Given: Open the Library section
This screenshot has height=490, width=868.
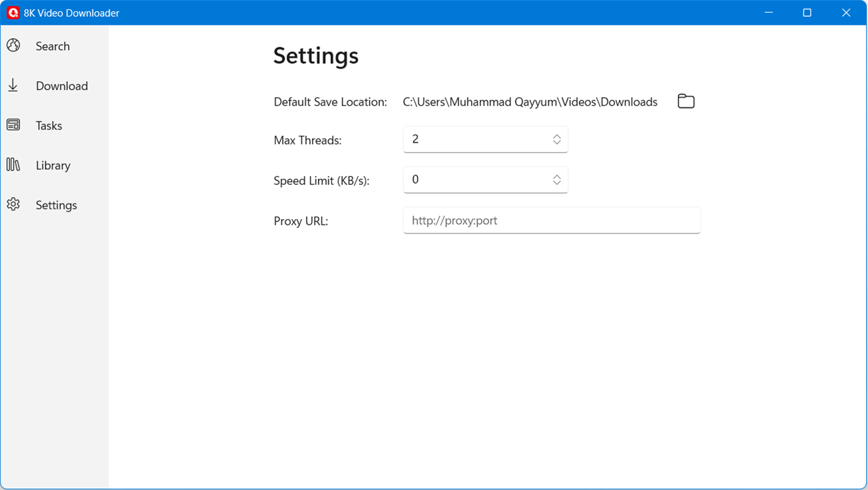Looking at the screenshot, I should [x=53, y=165].
